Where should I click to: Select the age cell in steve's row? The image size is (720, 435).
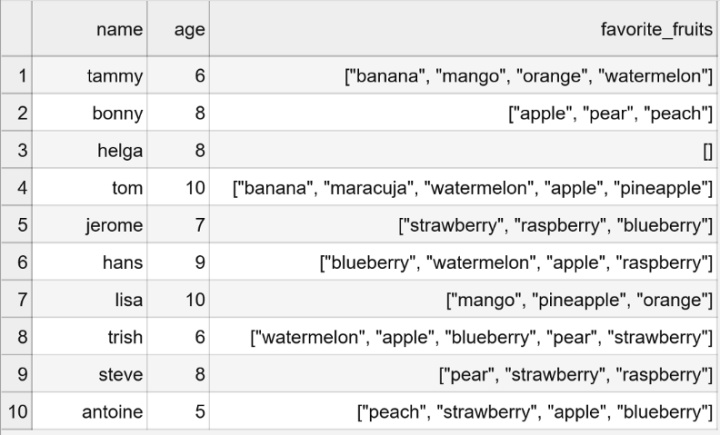199,375
